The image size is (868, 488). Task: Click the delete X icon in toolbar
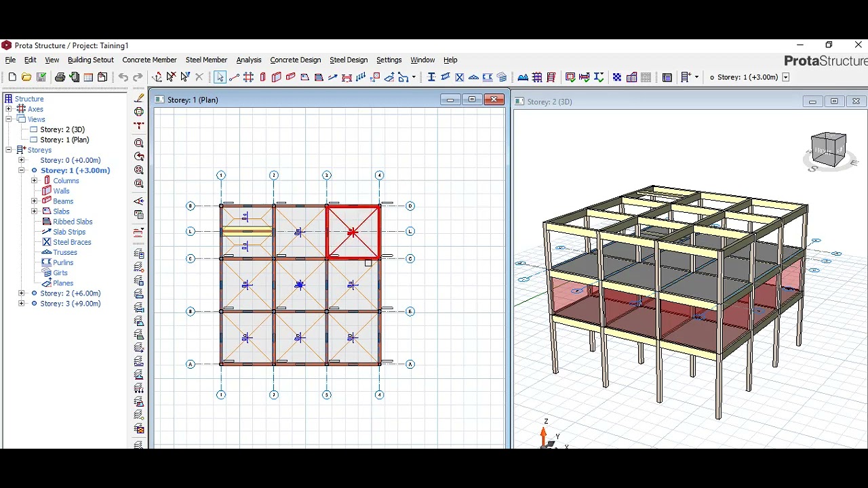199,77
